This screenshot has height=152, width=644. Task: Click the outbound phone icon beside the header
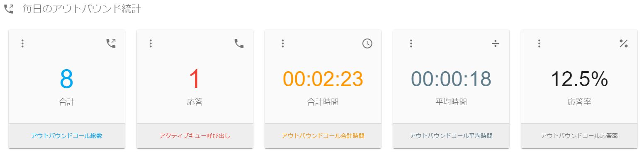pos(9,9)
